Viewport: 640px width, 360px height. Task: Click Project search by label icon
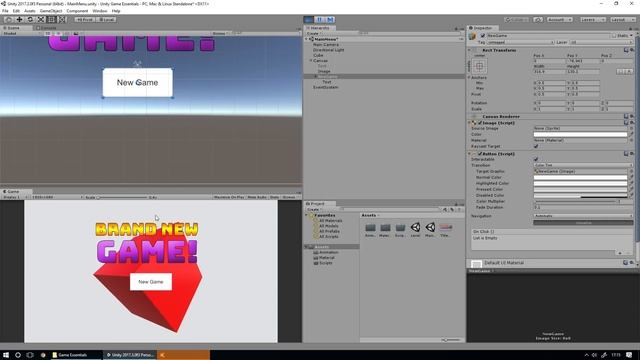click(x=452, y=209)
